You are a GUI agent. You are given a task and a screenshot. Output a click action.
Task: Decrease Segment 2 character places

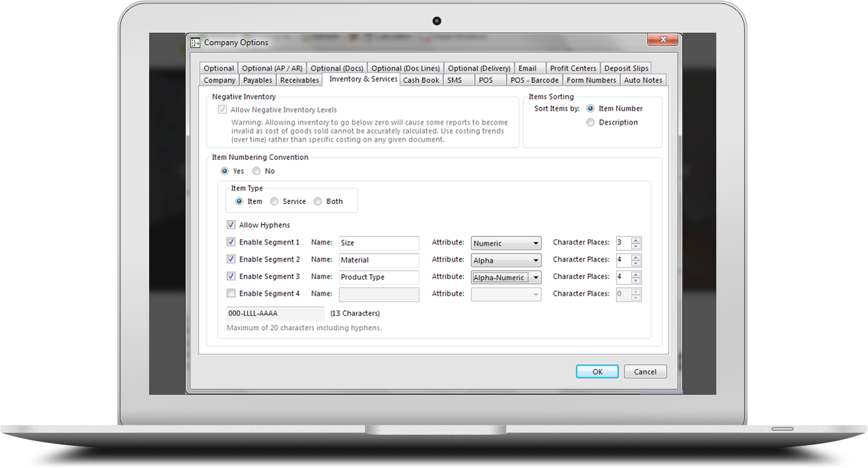tap(636, 263)
